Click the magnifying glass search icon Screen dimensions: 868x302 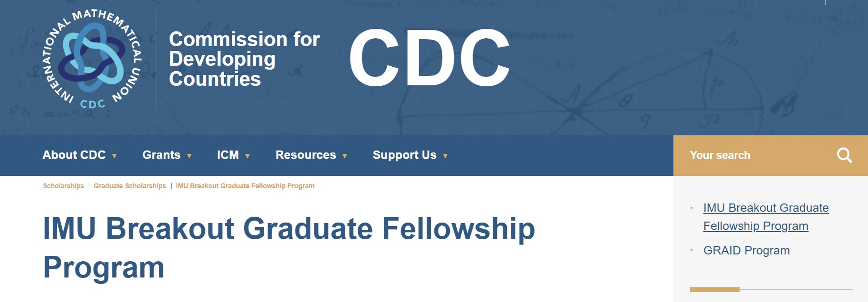844,155
